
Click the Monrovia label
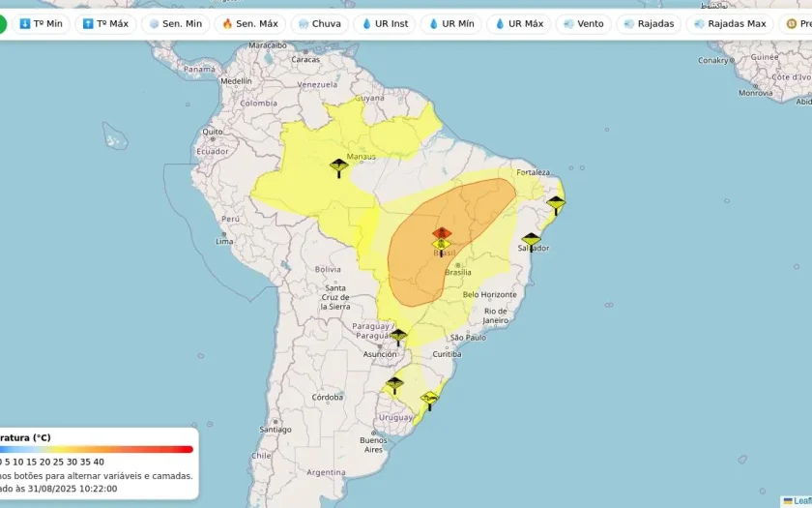756,93
